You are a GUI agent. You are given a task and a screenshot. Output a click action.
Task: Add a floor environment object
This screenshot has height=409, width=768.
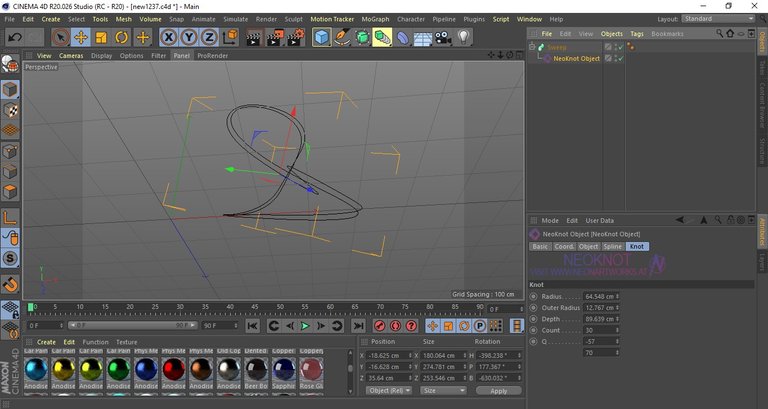(x=423, y=38)
